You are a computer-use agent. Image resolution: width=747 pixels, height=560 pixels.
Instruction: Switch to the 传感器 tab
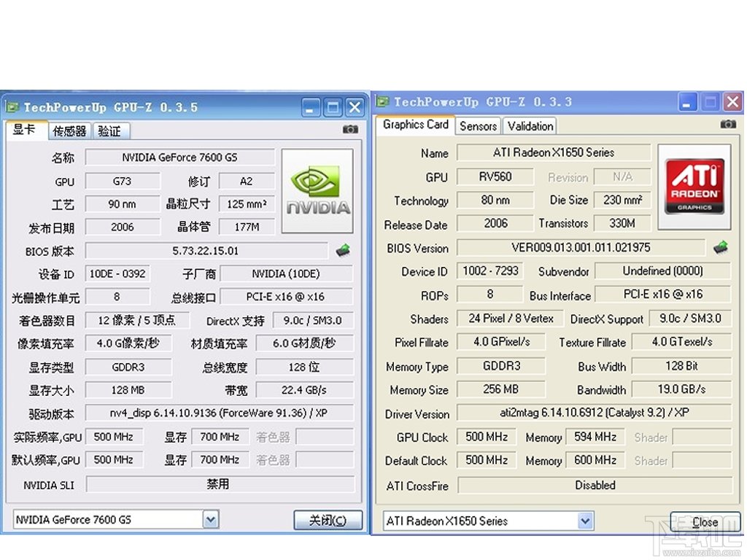coord(69,131)
